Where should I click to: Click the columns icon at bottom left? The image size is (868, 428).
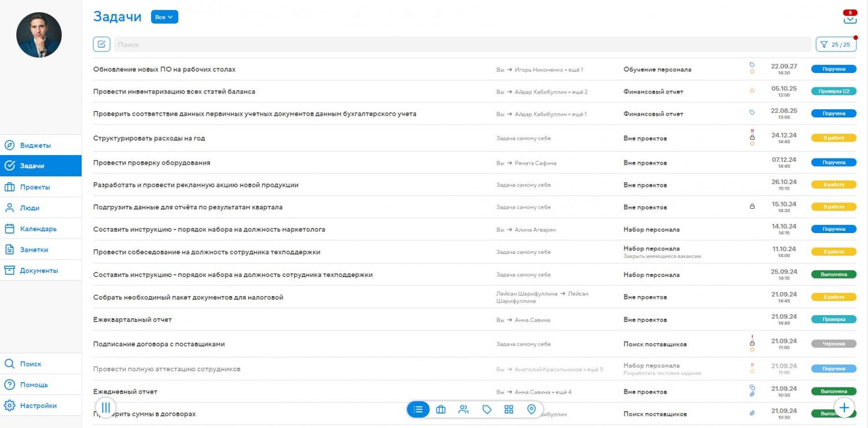point(106,408)
